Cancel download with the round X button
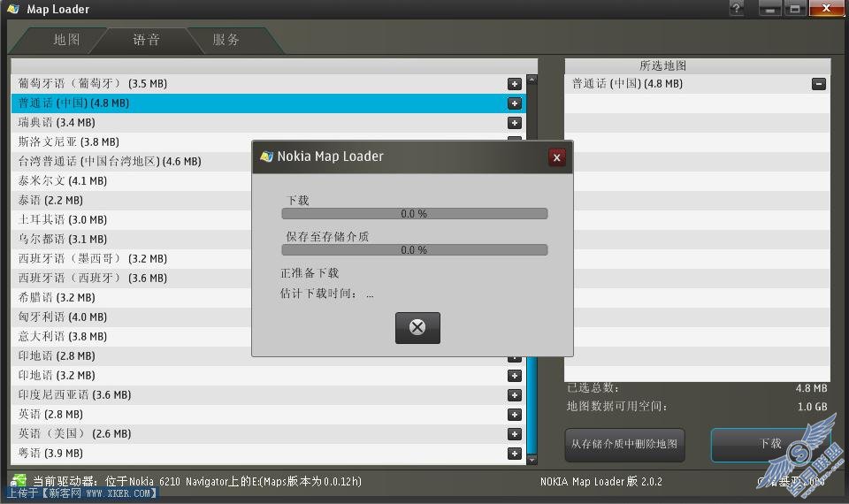 tap(417, 327)
